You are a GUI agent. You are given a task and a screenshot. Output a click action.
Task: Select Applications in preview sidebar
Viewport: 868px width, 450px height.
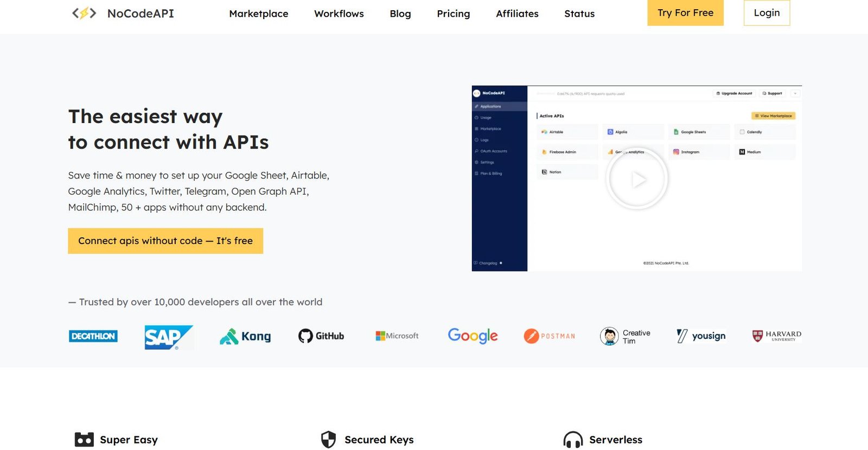click(500, 106)
